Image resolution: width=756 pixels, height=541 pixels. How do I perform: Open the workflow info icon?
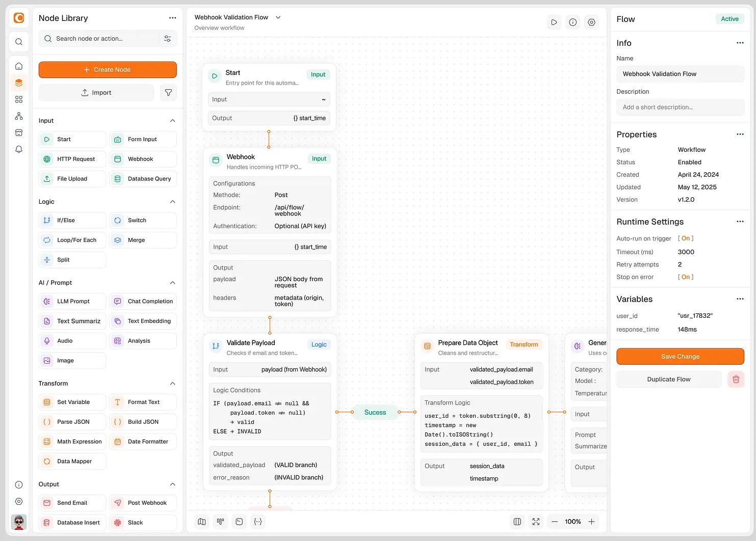(x=573, y=22)
